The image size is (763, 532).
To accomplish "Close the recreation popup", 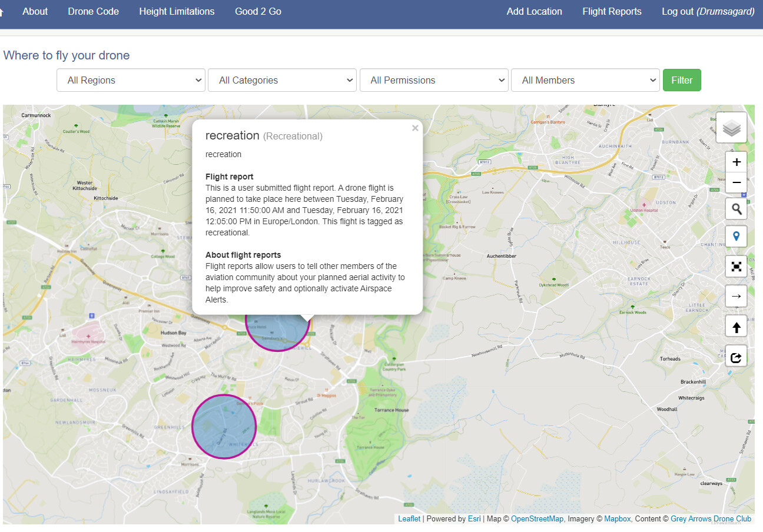I will click(415, 128).
